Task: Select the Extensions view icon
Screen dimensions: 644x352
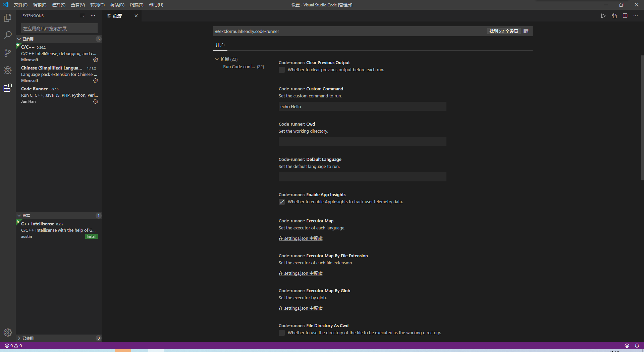Action: pos(8,88)
